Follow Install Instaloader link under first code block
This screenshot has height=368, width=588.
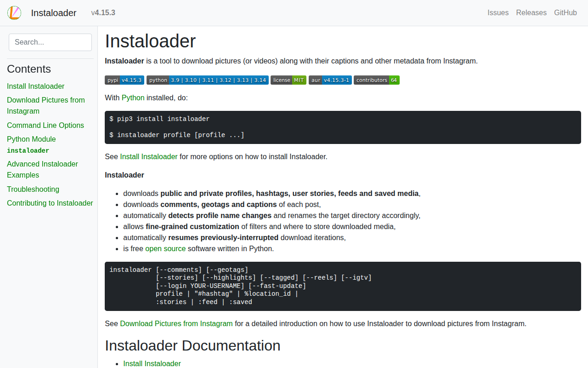(x=149, y=156)
